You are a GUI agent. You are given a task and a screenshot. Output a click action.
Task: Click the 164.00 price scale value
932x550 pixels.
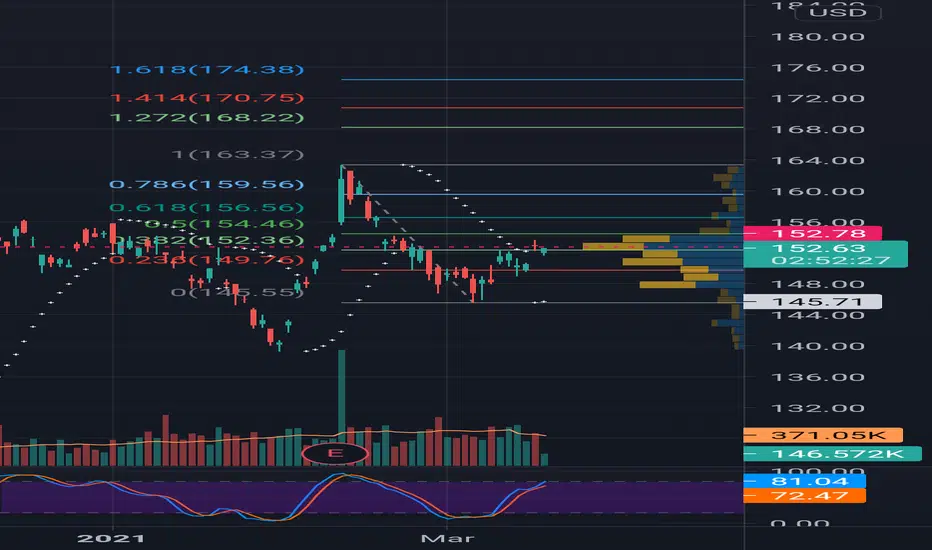point(817,161)
